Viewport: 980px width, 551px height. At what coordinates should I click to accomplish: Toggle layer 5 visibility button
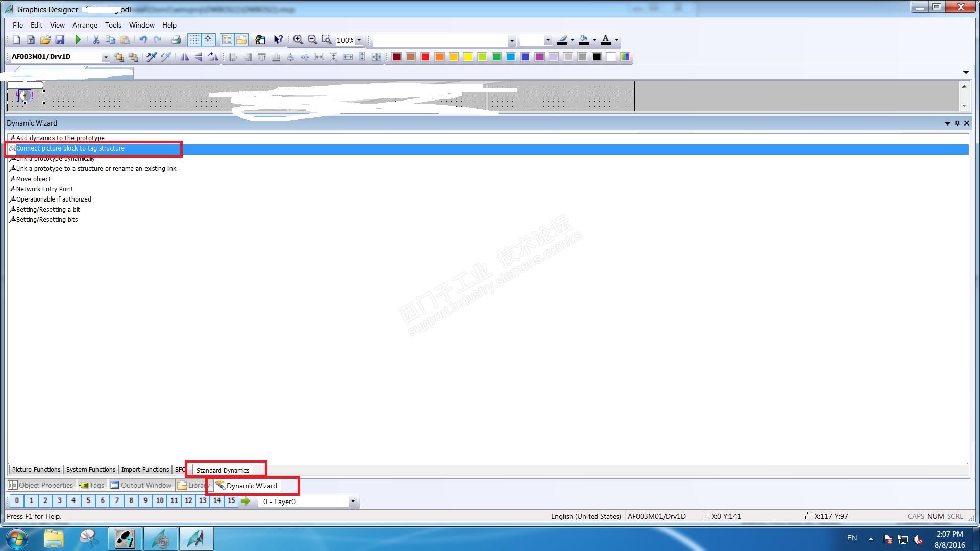click(88, 501)
